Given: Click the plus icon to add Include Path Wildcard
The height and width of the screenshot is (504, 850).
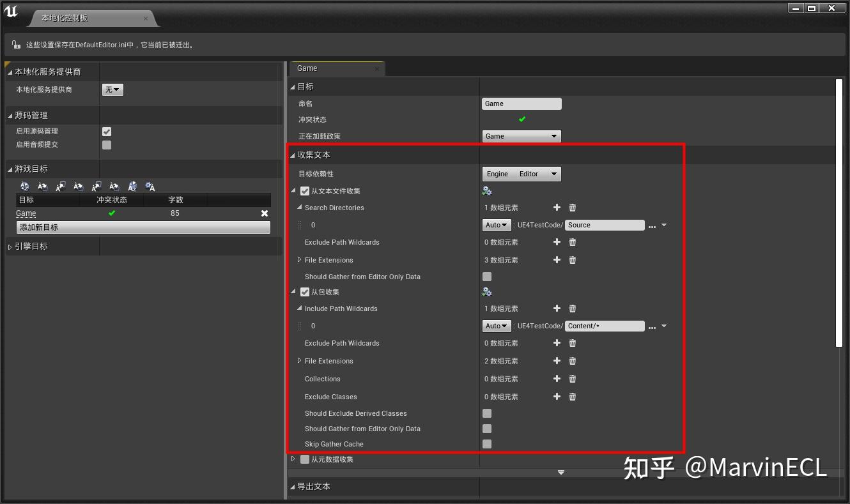Looking at the screenshot, I should click(x=557, y=309).
